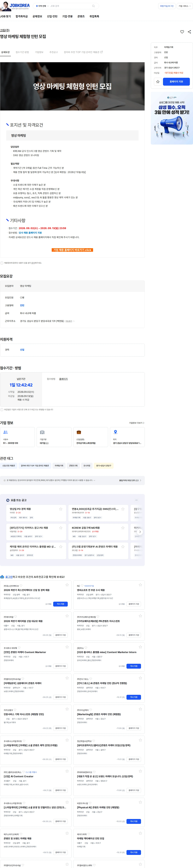
Task: Open the 사원수 company info card
Action: [17, 437]
